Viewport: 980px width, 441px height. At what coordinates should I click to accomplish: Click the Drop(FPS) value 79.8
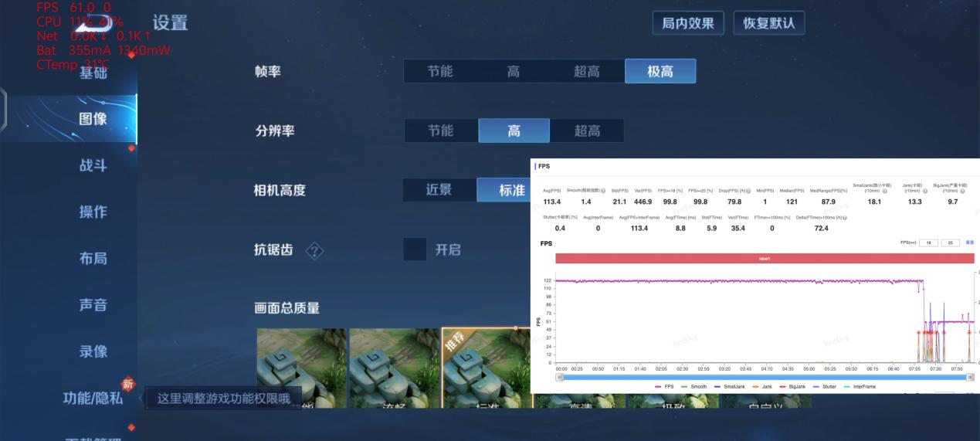coord(734,202)
